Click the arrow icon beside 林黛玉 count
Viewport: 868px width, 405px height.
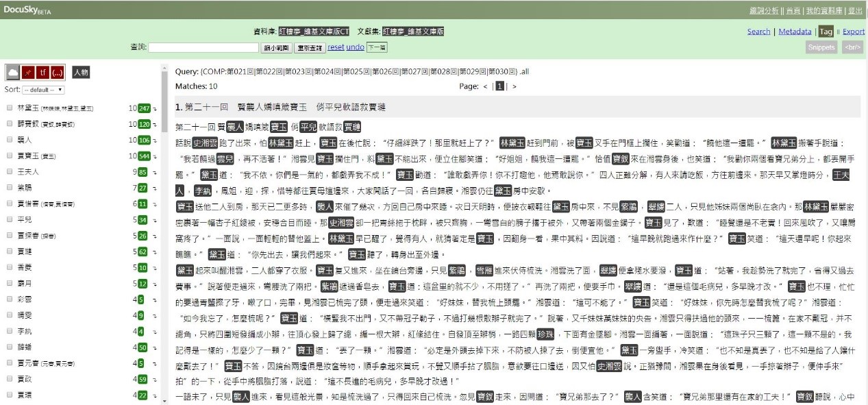(155, 108)
